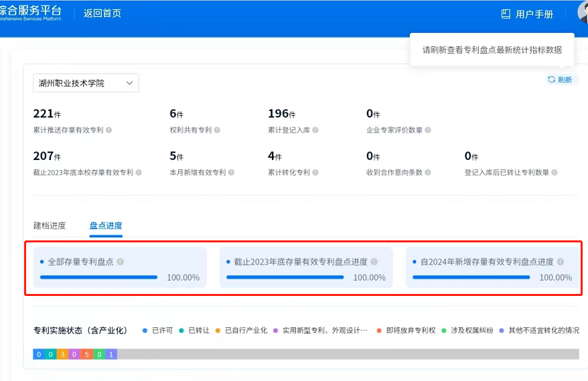Switch to the 建档进度 tab

[50, 226]
